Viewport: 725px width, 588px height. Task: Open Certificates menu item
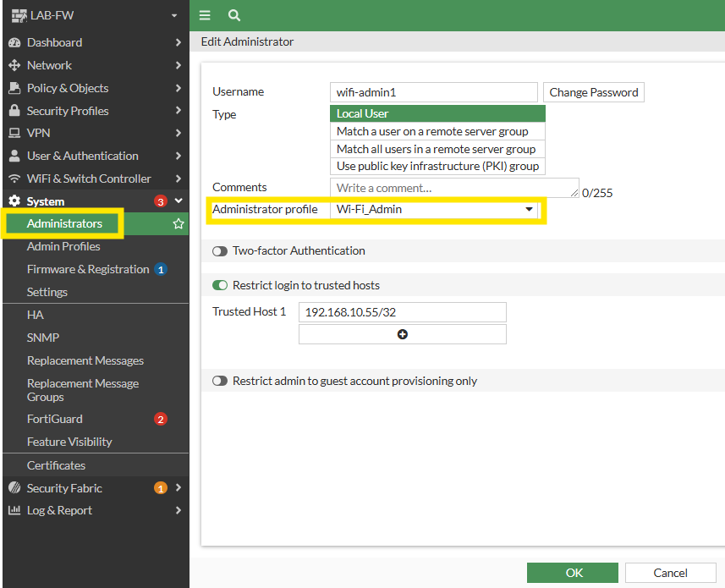click(56, 465)
